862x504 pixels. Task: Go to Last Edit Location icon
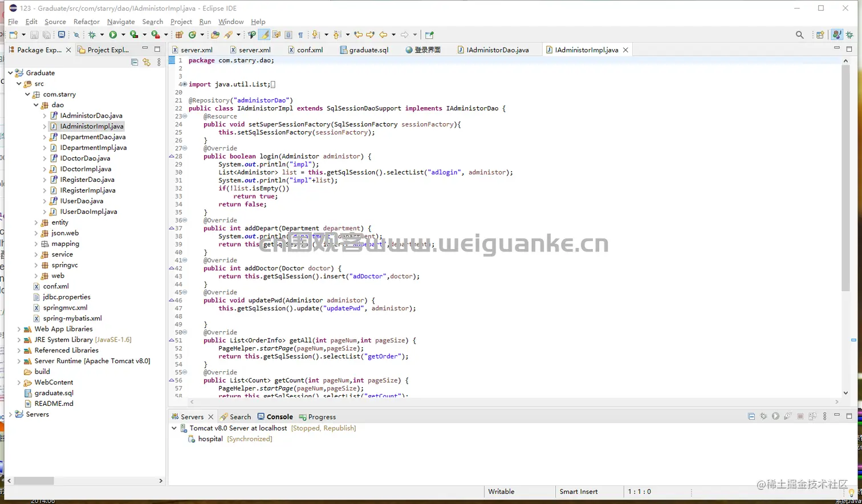click(358, 35)
